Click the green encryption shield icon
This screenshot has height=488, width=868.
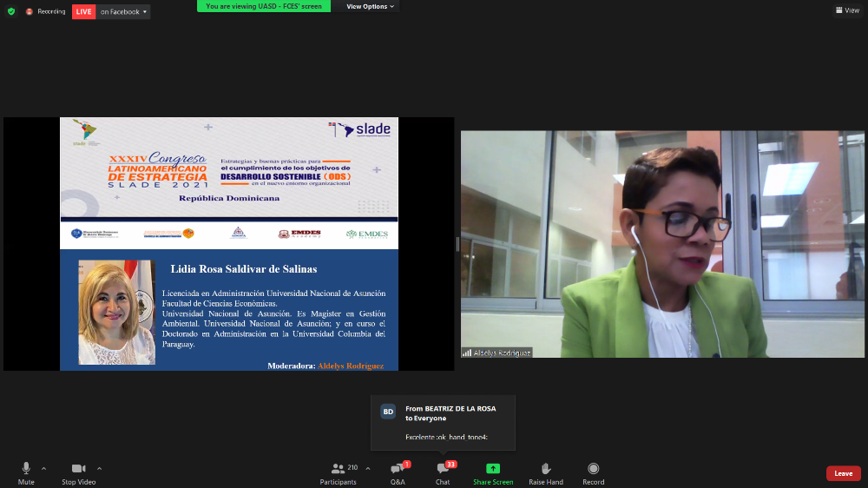click(x=11, y=11)
